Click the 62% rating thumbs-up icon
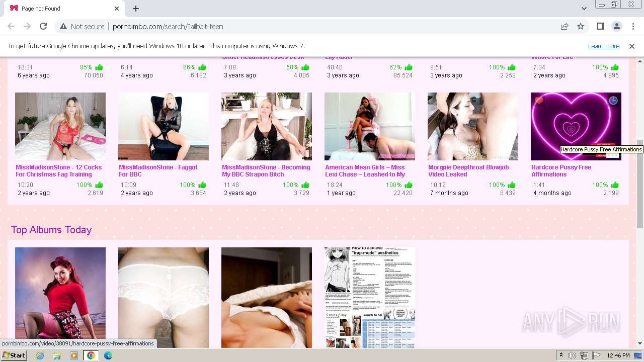Viewport: 644px width, 362px height. click(409, 67)
